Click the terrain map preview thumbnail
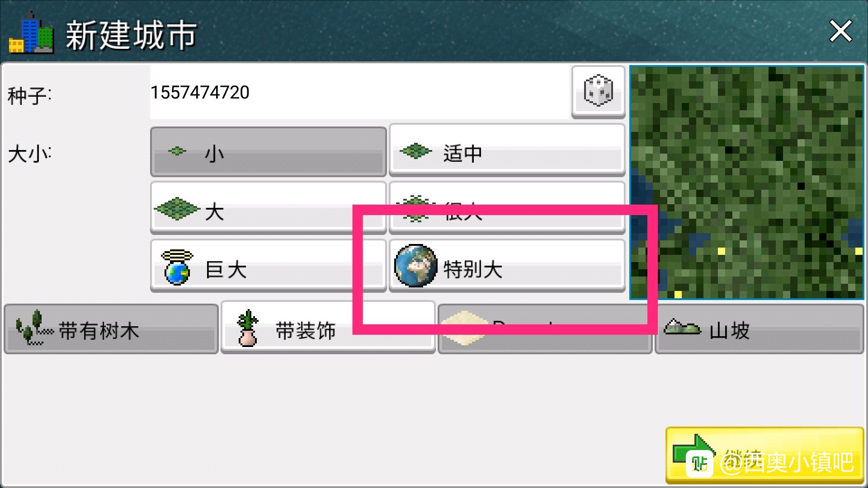 coord(746,183)
